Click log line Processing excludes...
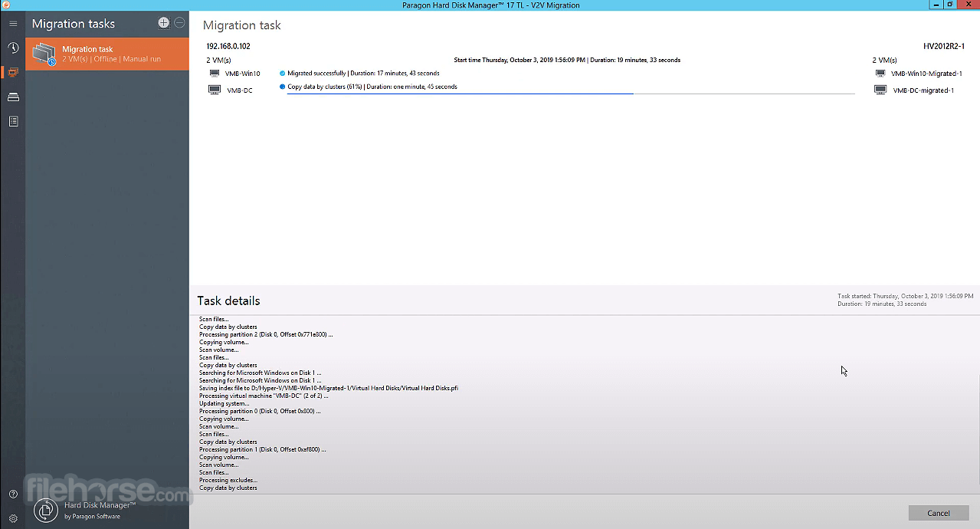 228,480
